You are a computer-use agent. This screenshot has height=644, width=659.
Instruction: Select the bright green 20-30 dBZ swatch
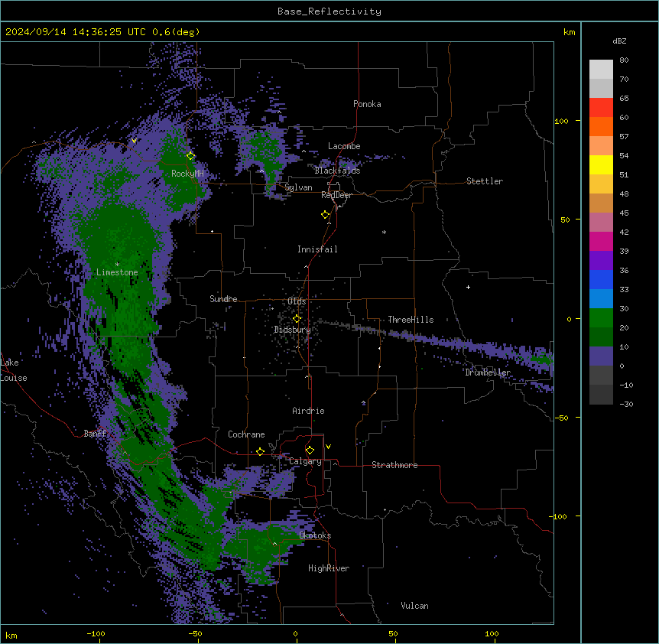click(601, 318)
